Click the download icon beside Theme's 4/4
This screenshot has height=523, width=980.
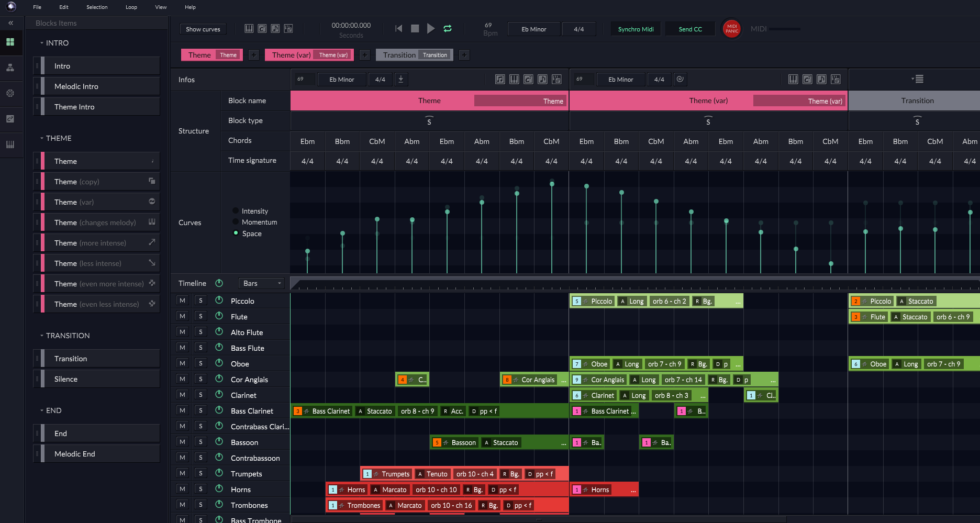point(401,79)
